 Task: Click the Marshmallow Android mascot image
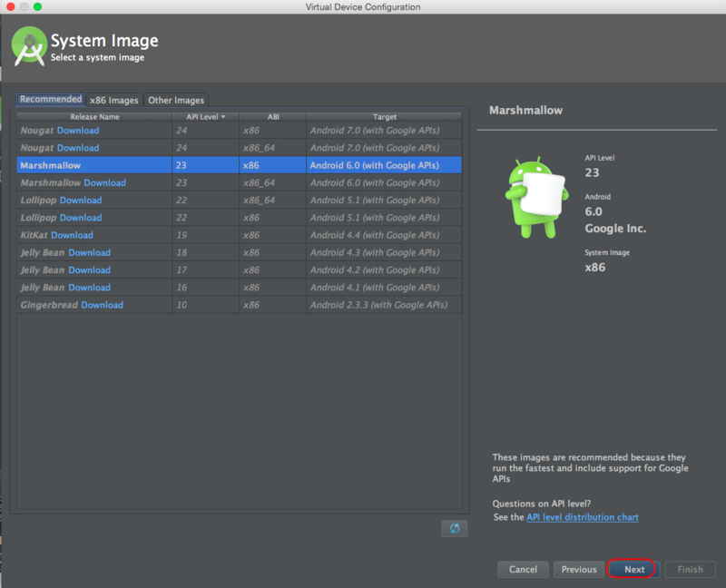click(x=536, y=197)
